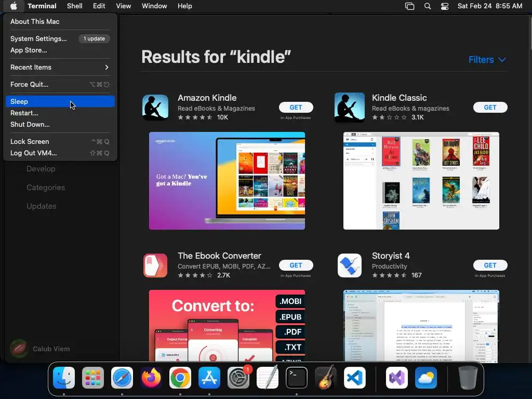Get The Ebook Converter app

[296, 265]
